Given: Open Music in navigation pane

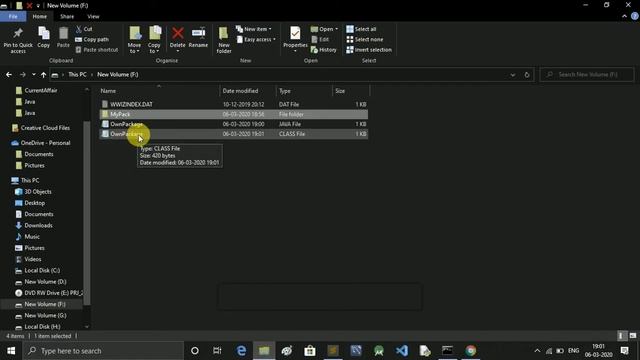Looking at the screenshot, I should coord(32,237).
